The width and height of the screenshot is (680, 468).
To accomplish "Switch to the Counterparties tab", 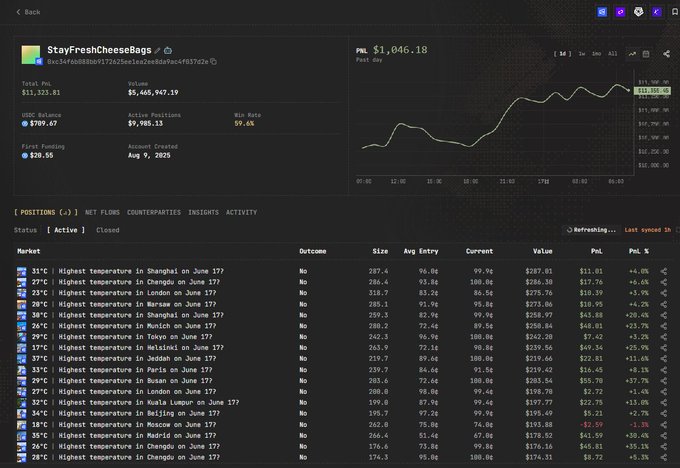I will tap(154, 212).
